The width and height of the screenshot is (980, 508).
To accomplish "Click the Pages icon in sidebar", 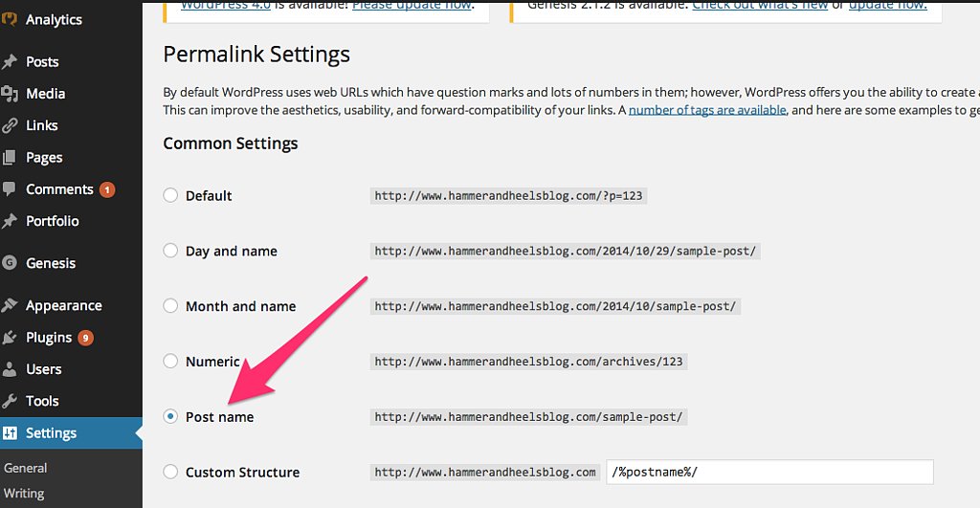I will 9,158.
